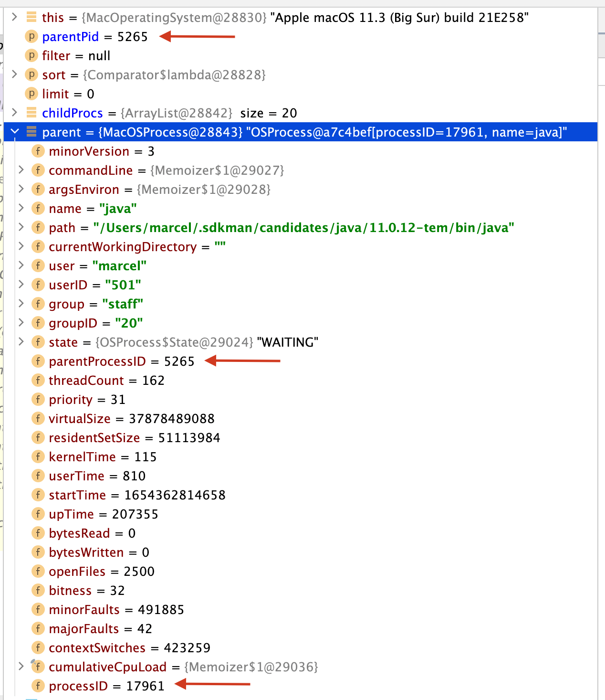The image size is (605, 700).
Task: Expand the argsEnviron field
Action: [x=21, y=189]
